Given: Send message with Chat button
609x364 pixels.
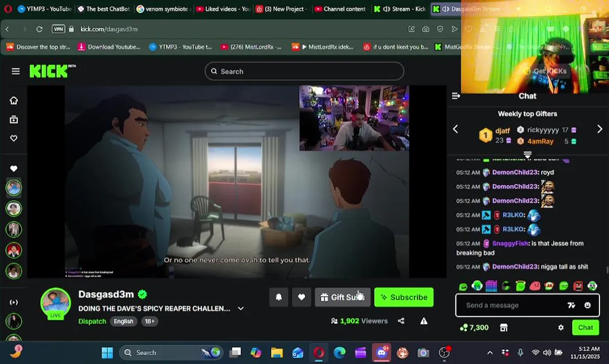Looking at the screenshot, I should coord(586,328).
